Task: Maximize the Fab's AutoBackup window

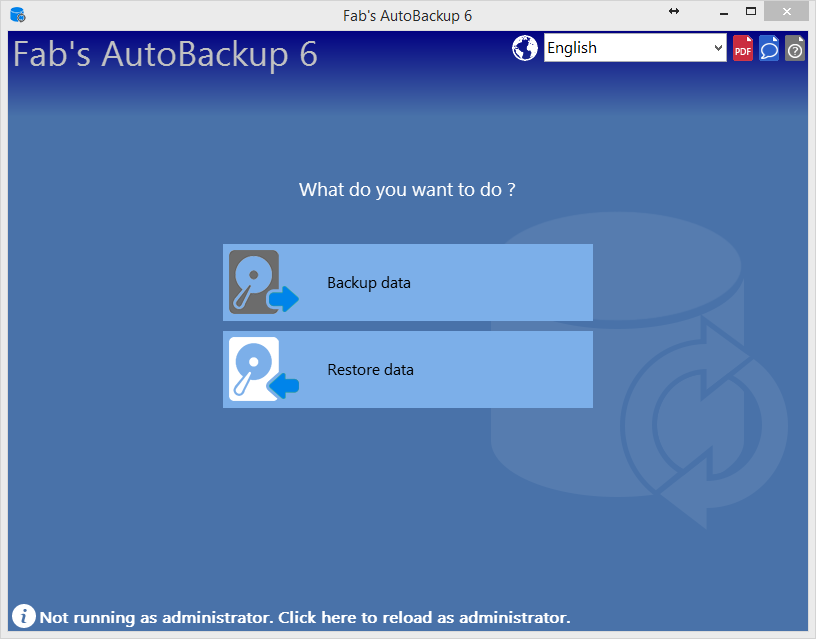Action: [750, 11]
